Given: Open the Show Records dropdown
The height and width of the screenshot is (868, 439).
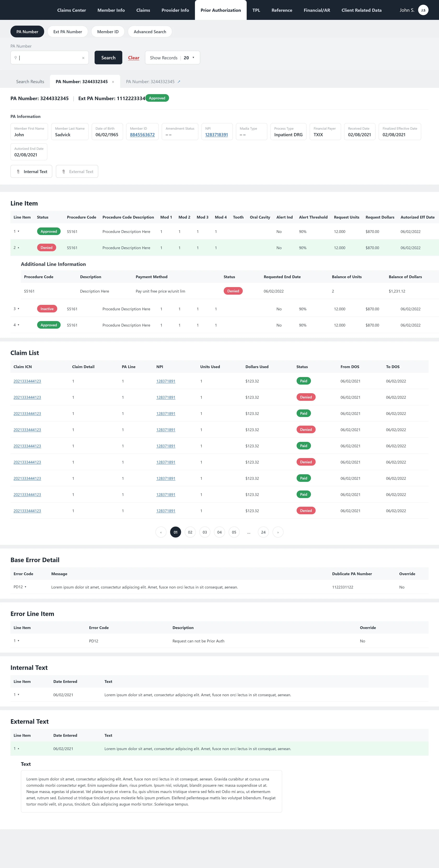Looking at the screenshot, I should point(172,58).
